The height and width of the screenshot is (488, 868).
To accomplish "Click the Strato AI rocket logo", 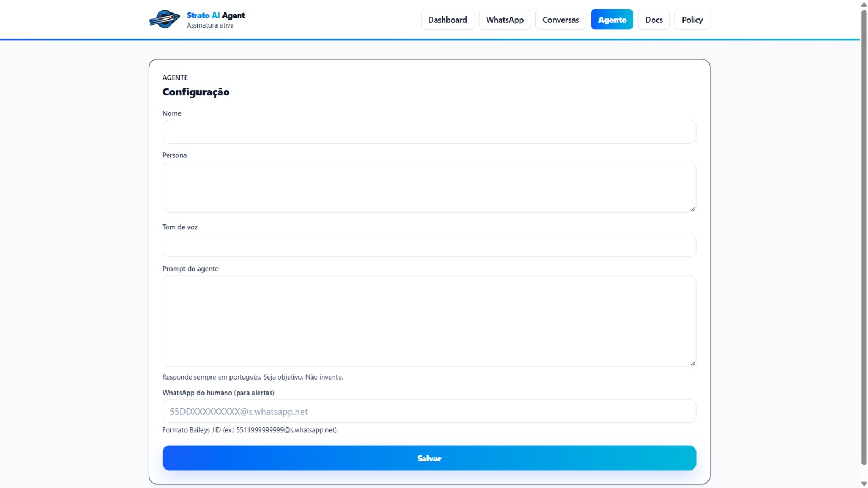I will (x=164, y=20).
